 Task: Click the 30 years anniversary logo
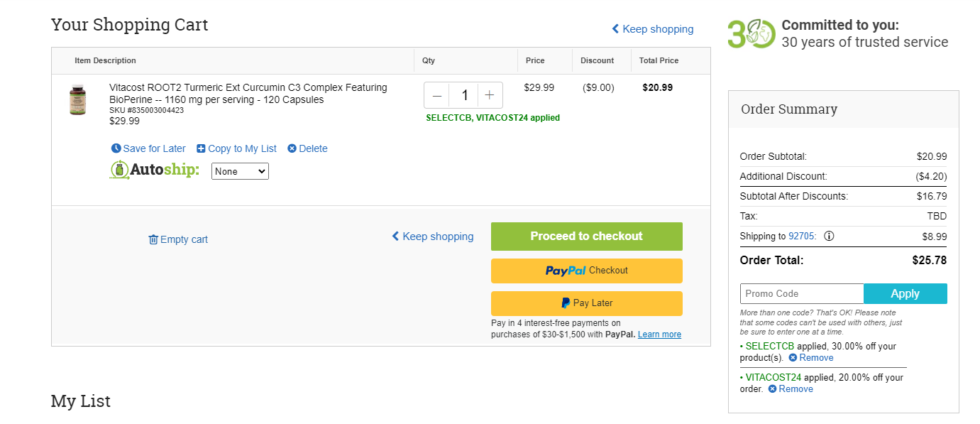pos(751,33)
